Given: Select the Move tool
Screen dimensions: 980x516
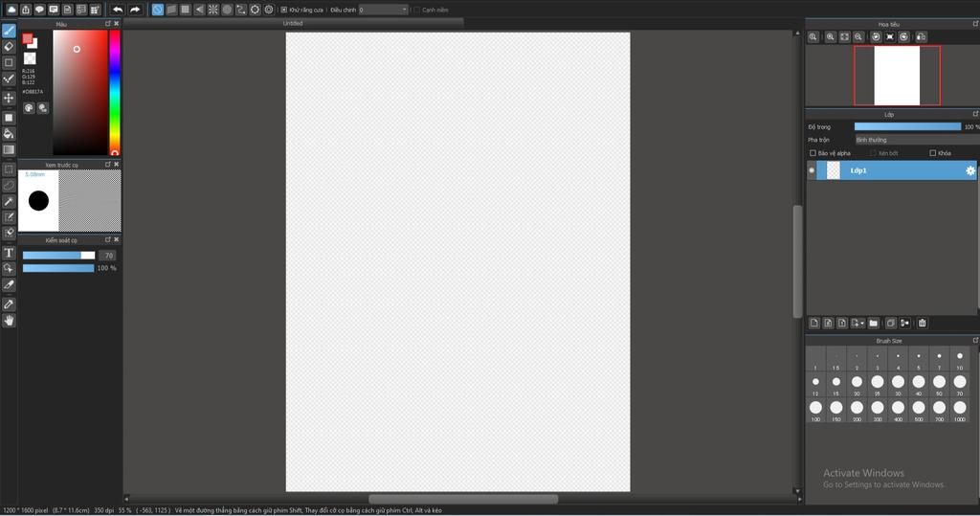Looking at the screenshot, I should tap(9, 98).
